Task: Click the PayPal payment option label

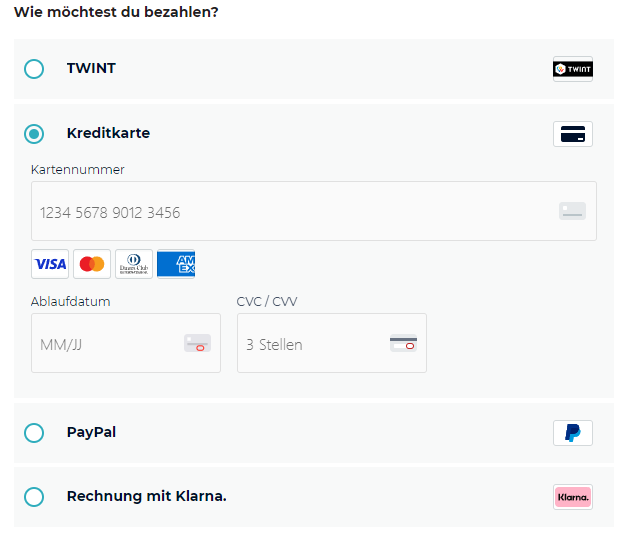Action: coord(91,433)
